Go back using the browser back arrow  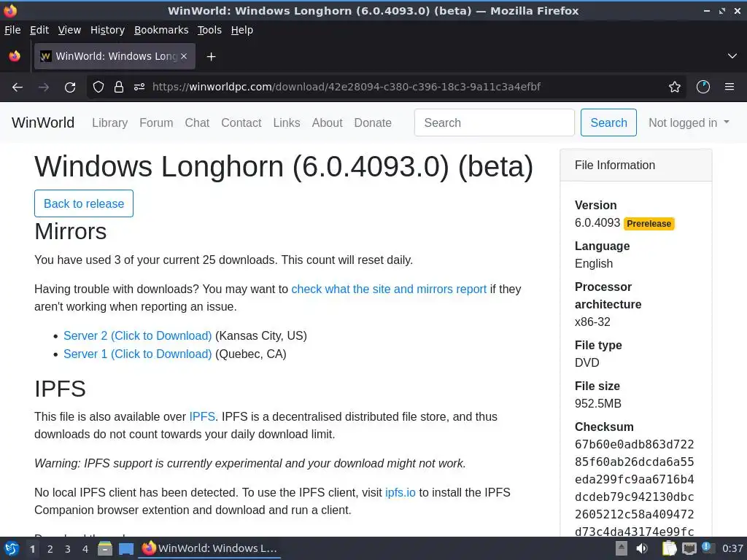(x=18, y=87)
